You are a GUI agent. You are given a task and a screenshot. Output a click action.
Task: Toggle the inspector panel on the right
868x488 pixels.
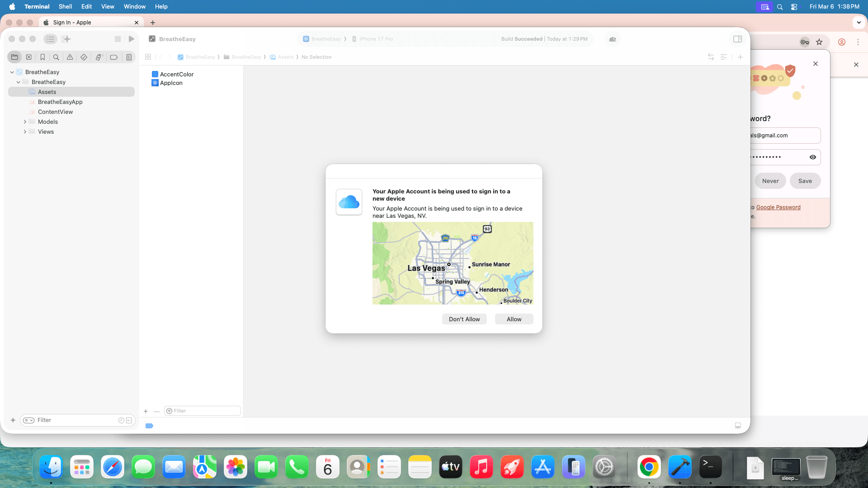point(737,39)
